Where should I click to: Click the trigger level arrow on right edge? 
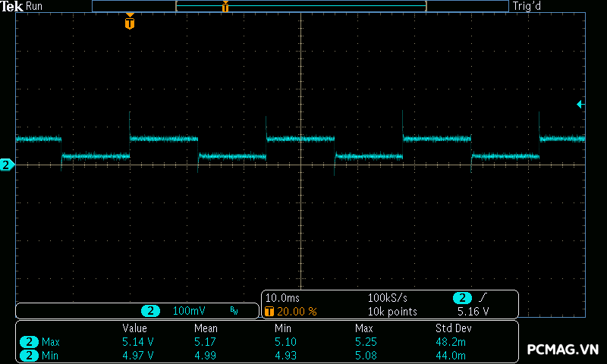pos(580,104)
